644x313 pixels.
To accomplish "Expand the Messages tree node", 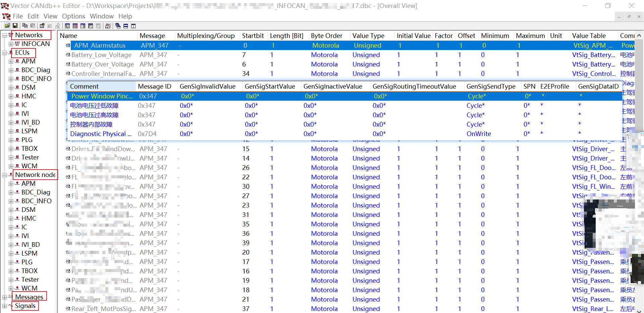I will (5, 297).
